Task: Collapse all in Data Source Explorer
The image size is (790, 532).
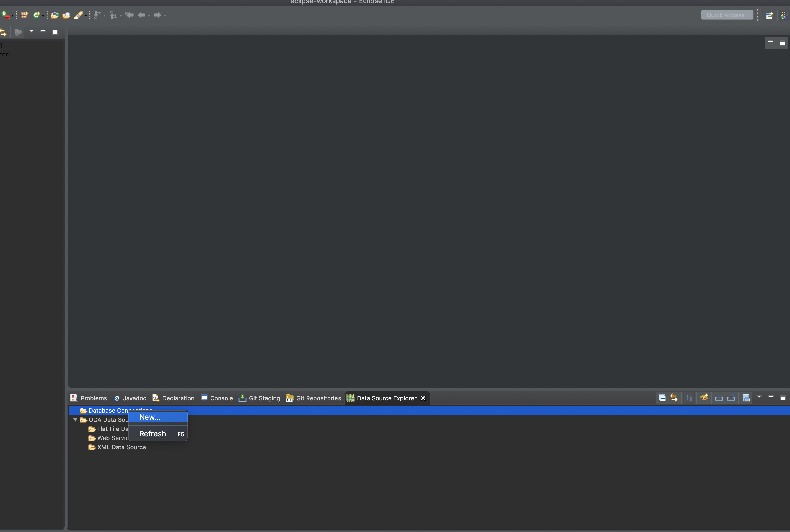Action: point(662,398)
